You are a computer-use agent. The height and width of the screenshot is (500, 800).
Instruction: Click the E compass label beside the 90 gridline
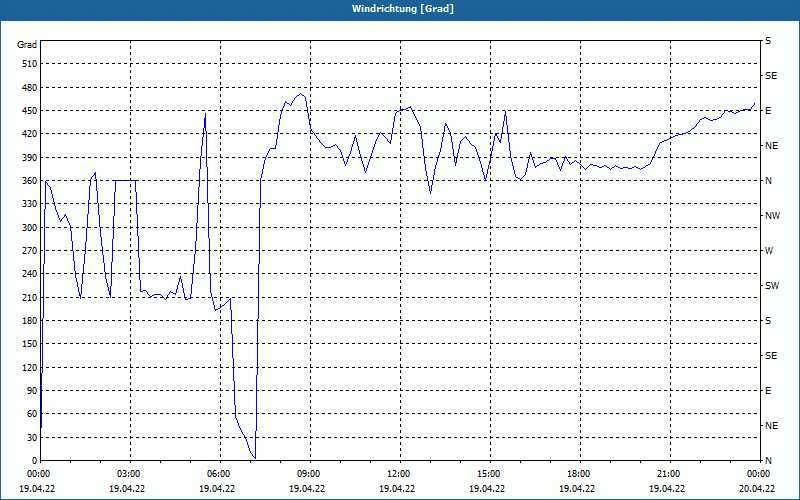[x=768, y=390]
